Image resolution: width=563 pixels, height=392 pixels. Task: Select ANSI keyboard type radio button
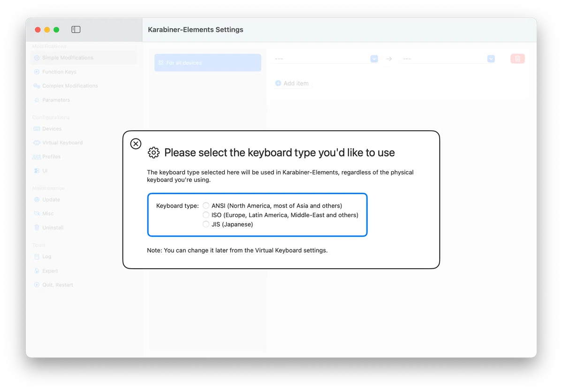(206, 205)
